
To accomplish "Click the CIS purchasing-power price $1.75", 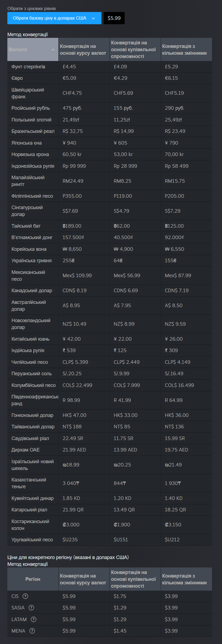I will [x=120, y=596].
